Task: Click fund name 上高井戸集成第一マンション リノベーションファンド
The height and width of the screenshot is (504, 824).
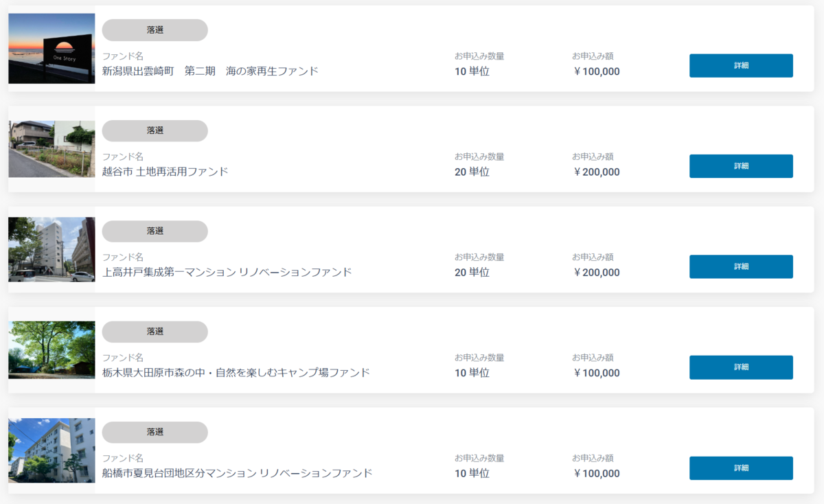Action: [227, 272]
